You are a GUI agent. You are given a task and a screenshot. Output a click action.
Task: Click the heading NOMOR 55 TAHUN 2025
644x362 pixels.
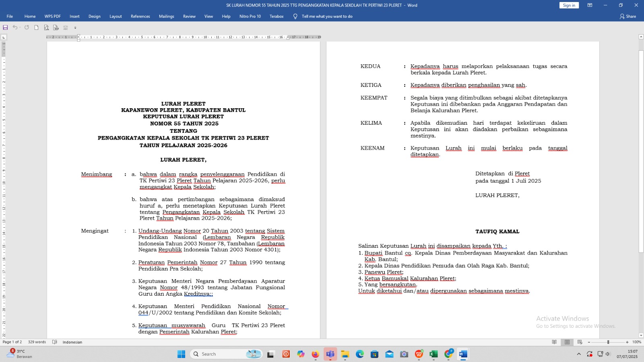click(x=184, y=123)
